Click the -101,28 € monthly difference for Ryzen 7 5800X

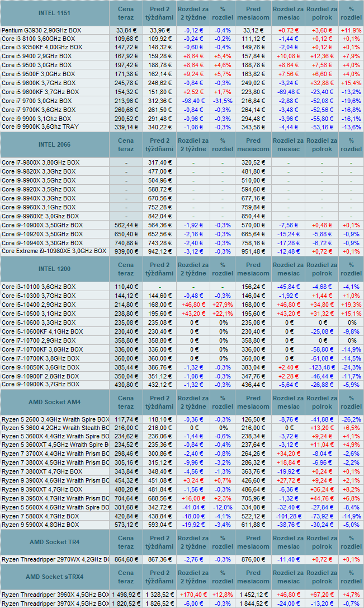[289, 516]
